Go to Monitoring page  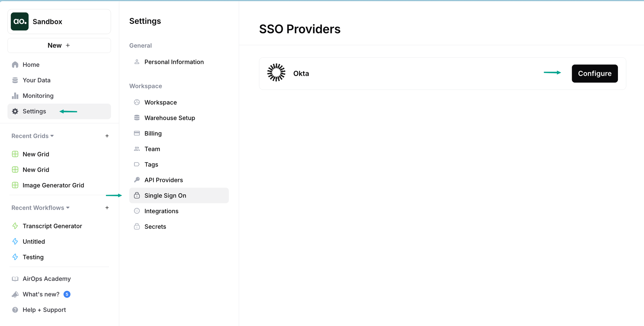click(x=59, y=96)
